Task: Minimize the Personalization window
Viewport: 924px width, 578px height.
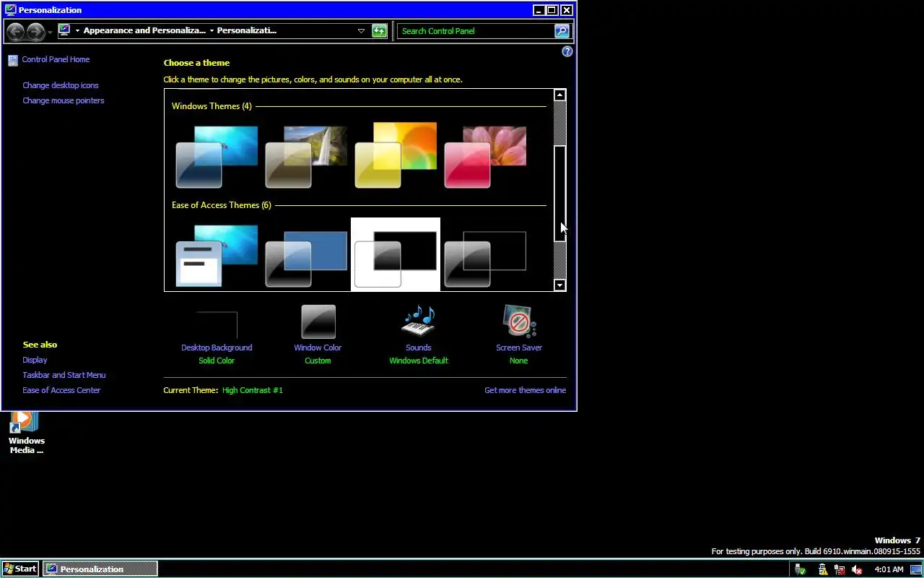Action: [x=539, y=10]
